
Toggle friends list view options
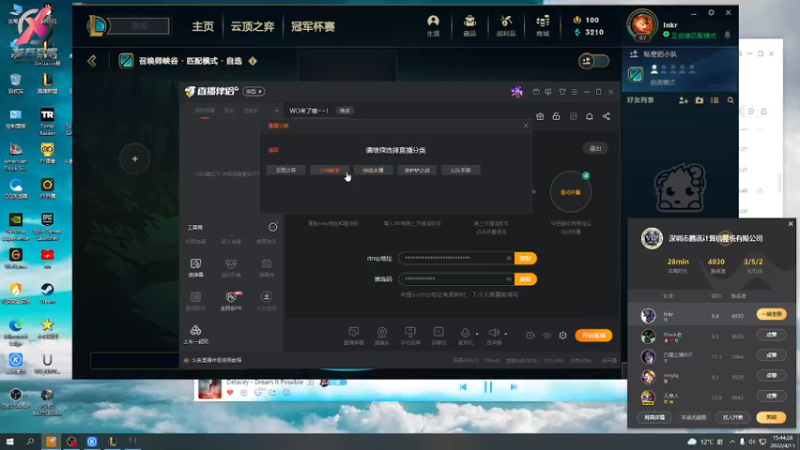(x=715, y=101)
